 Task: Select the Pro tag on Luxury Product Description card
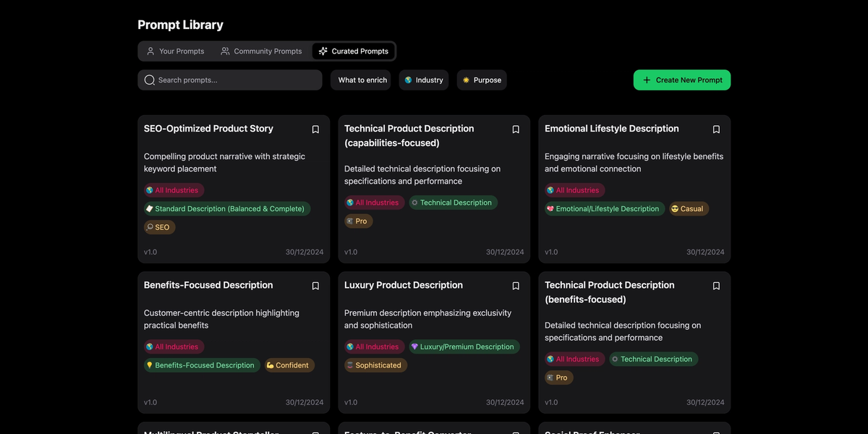(375, 365)
